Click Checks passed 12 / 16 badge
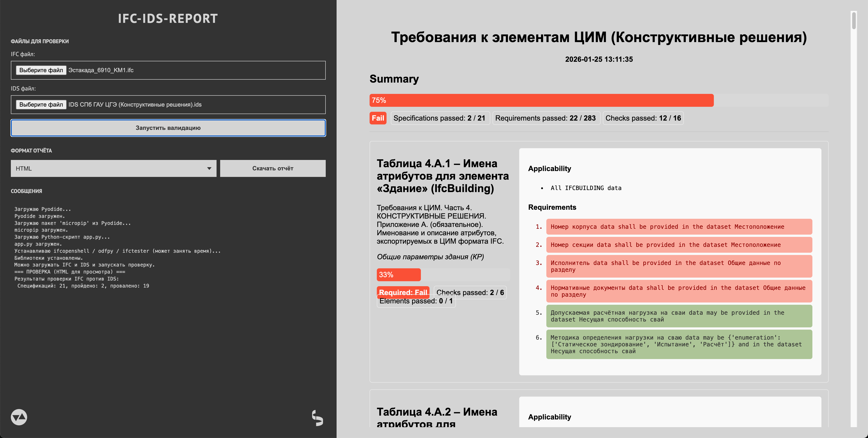 (643, 118)
